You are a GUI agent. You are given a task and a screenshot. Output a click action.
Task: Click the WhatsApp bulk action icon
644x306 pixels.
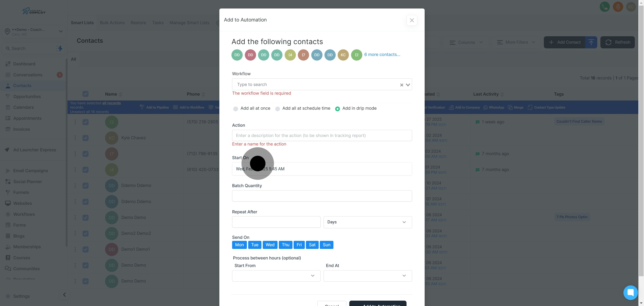point(485,107)
